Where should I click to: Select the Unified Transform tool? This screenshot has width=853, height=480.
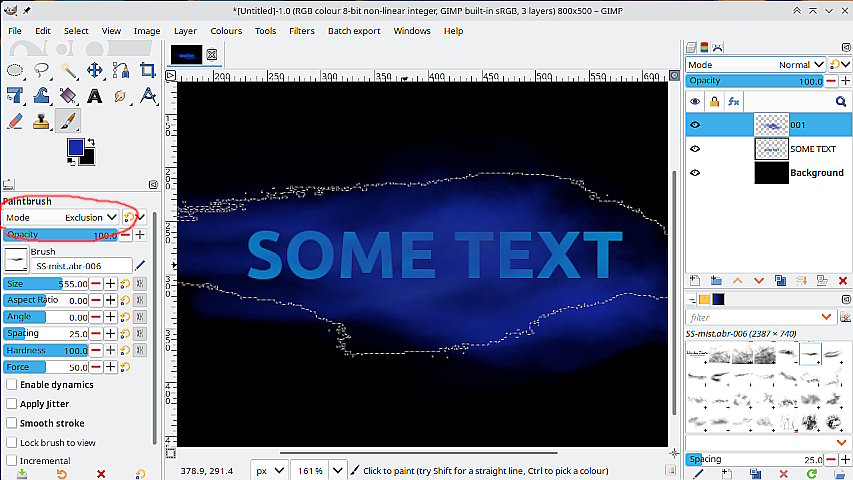point(15,96)
